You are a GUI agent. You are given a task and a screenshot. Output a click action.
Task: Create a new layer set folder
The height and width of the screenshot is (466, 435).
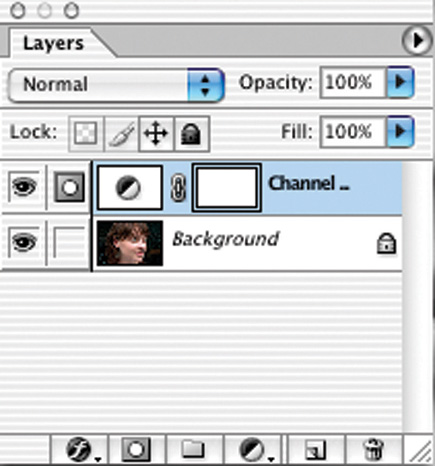coord(194,449)
